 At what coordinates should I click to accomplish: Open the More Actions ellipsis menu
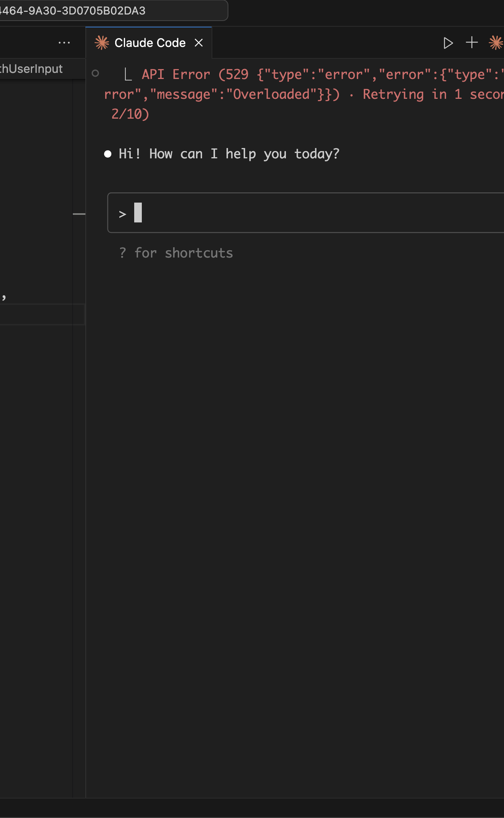point(64,43)
